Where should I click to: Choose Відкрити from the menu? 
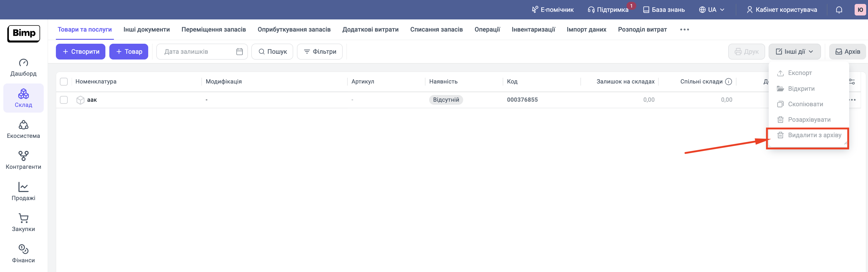808,89
